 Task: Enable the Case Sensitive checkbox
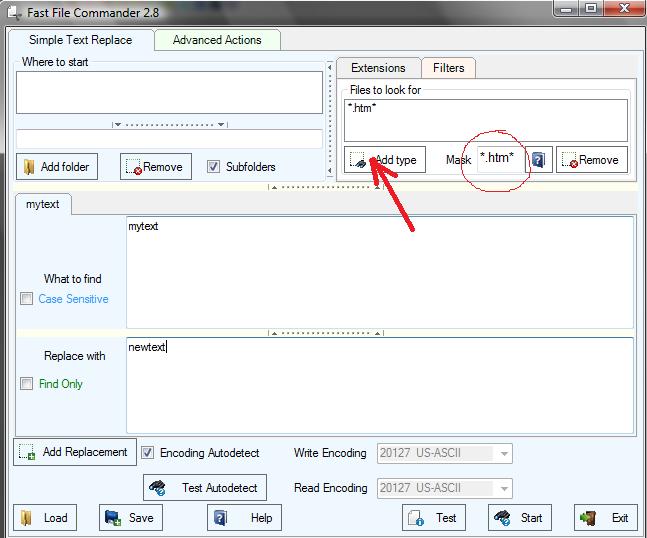(26, 298)
